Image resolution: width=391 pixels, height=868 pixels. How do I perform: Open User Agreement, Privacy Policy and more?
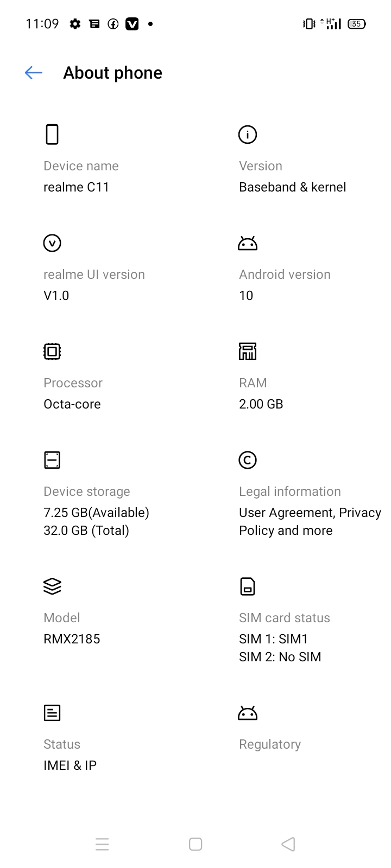pos(310,521)
